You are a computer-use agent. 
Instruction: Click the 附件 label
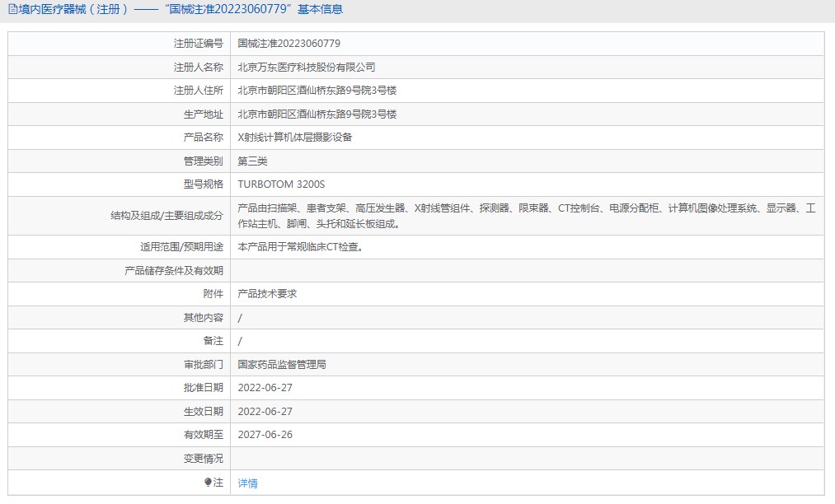[213, 294]
